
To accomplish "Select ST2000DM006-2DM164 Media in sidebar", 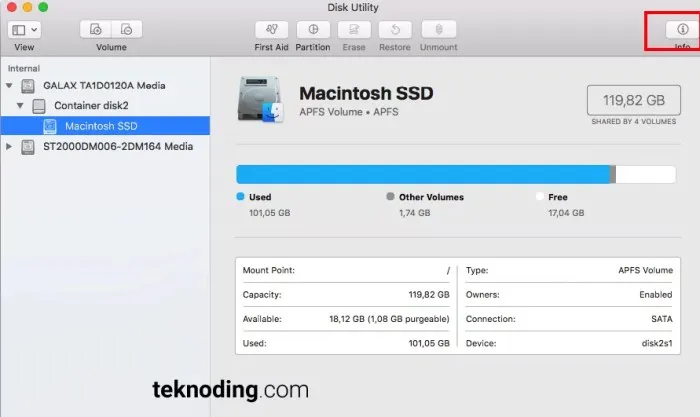I will point(118,146).
